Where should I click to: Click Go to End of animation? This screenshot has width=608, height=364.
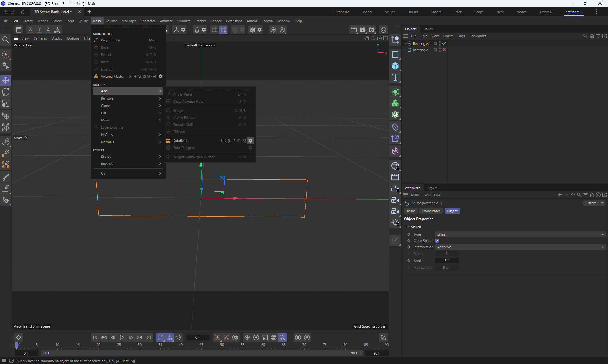(149, 337)
